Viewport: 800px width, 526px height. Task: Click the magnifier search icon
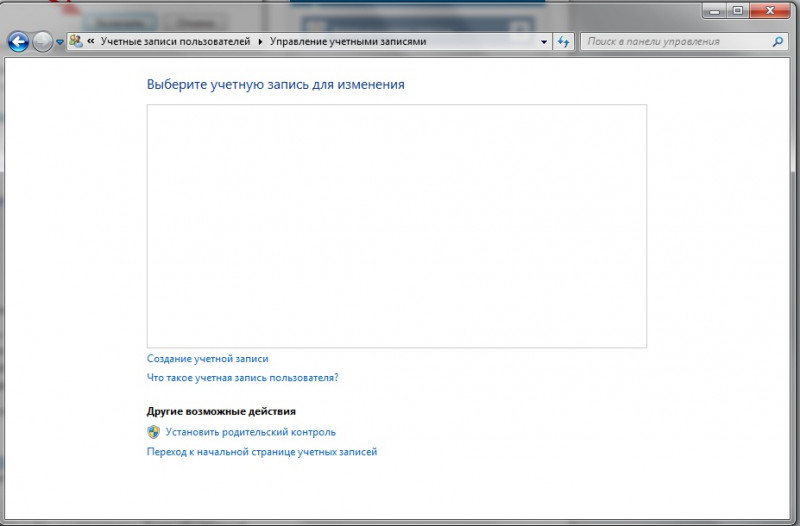[x=778, y=42]
